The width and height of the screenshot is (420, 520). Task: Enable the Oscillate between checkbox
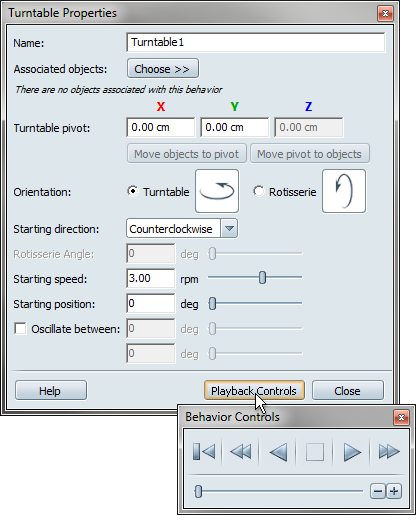click(20, 329)
